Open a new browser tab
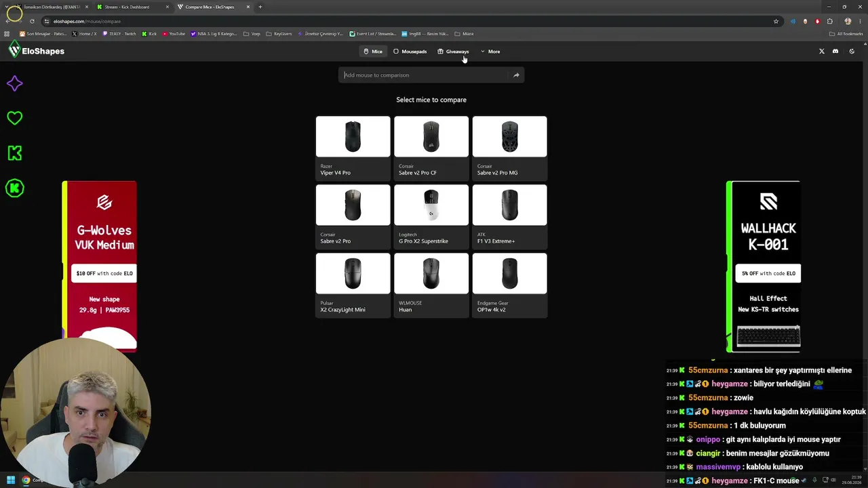Image resolution: width=868 pixels, height=488 pixels. (260, 7)
